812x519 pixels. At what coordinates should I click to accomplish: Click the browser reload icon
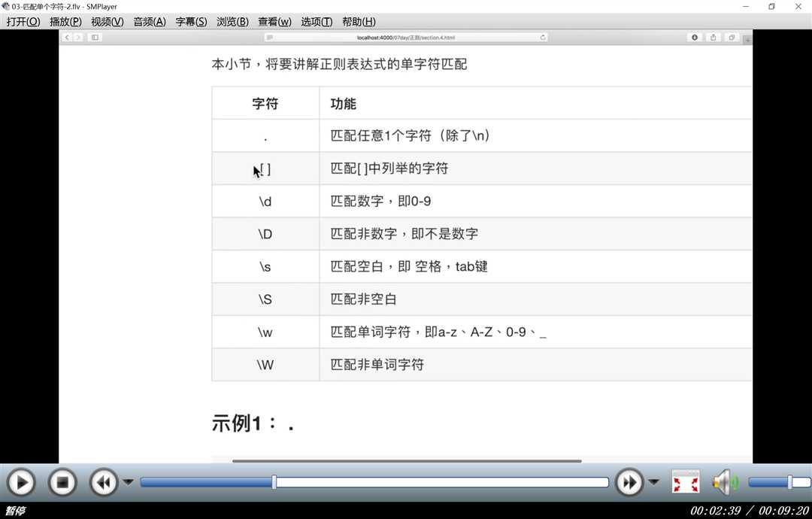point(543,38)
